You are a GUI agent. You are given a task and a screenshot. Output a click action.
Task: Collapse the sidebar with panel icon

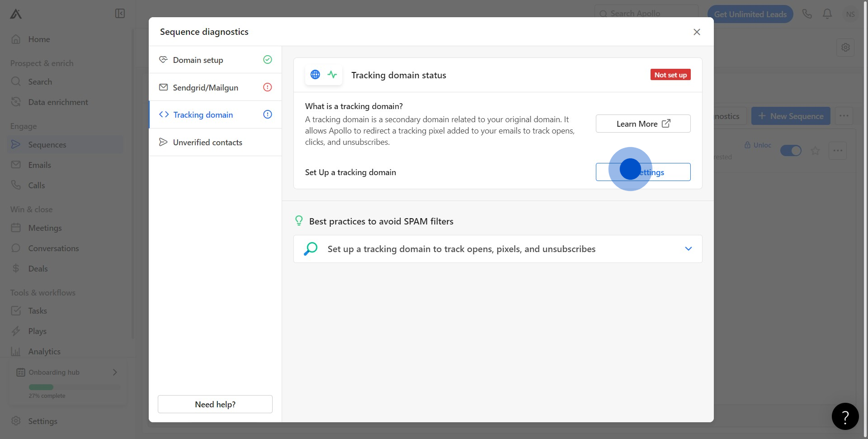click(120, 14)
